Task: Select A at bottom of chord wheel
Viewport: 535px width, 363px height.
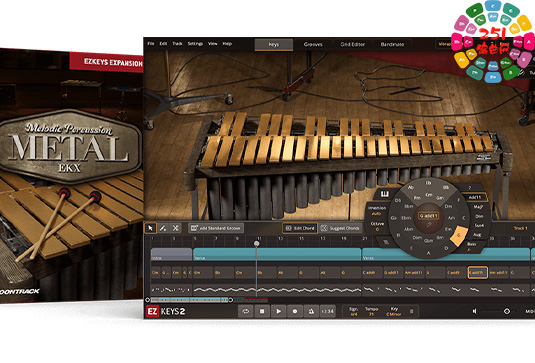Action: point(429,253)
